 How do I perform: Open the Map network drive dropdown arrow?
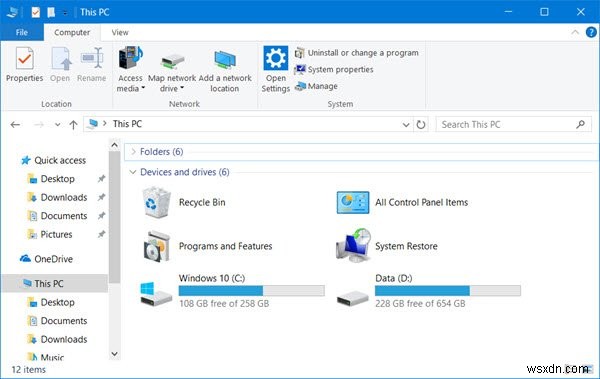[x=182, y=88]
